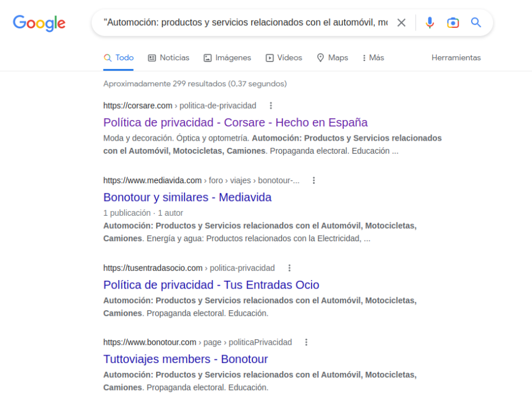Viewport: 532px width, 399px height.
Task: Open three-dot options for mediavida.com result
Action: 314,180
